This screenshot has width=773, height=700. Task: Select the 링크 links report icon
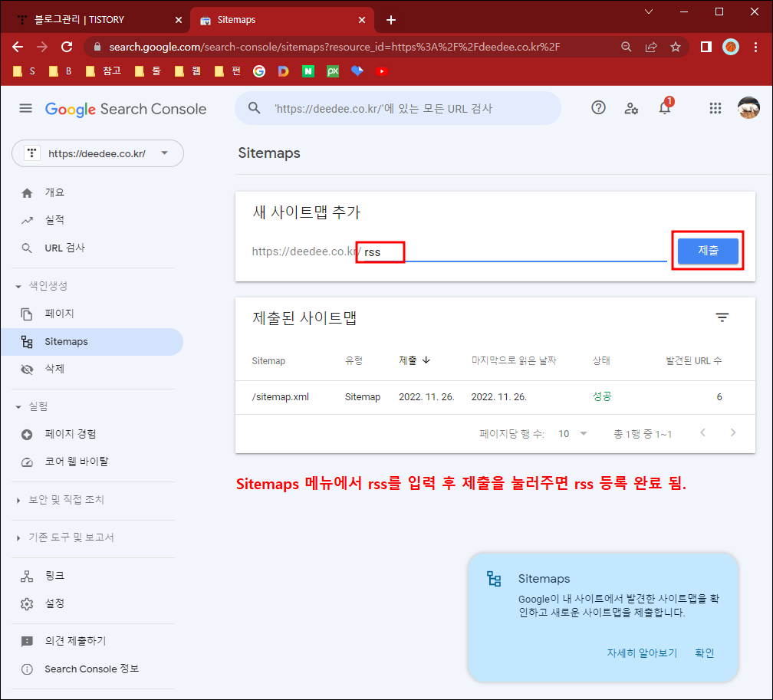[x=27, y=575]
